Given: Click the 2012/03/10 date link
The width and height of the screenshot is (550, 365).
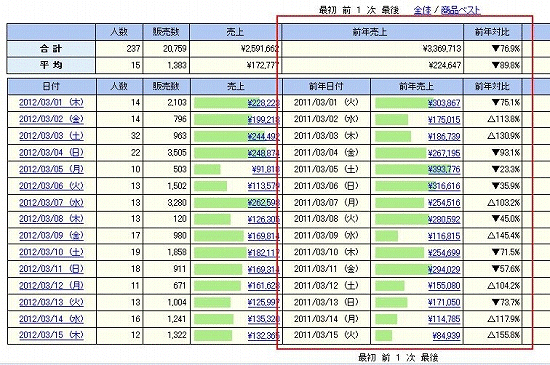Looking at the screenshot, I should (51, 252).
